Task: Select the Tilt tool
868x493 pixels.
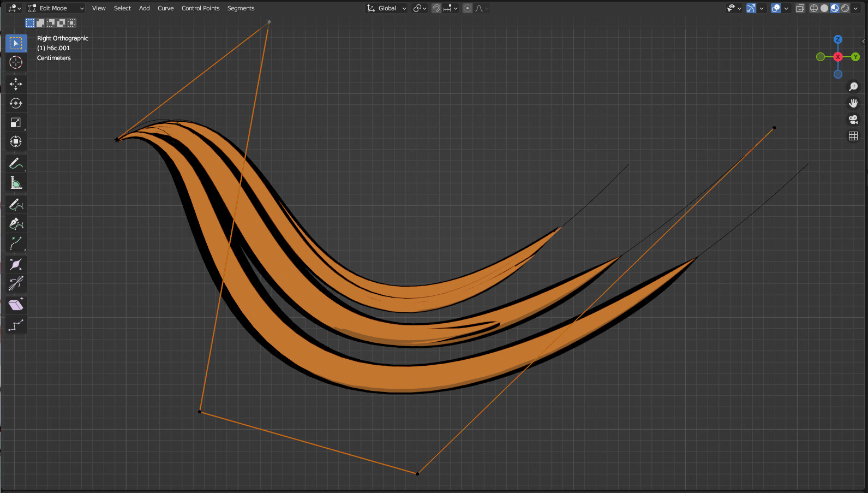Action: (x=16, y=283)
